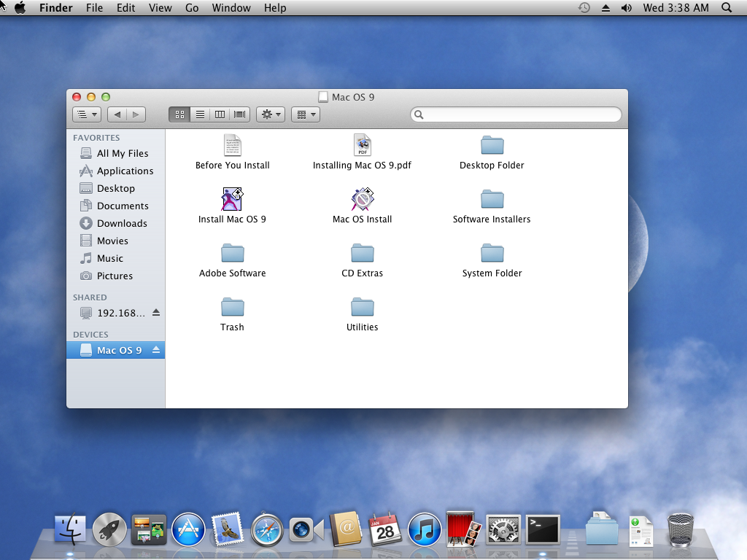This screenshot has width=747, height=560.
Task: Launch Safari from the Dock
Action: point(267,529)
